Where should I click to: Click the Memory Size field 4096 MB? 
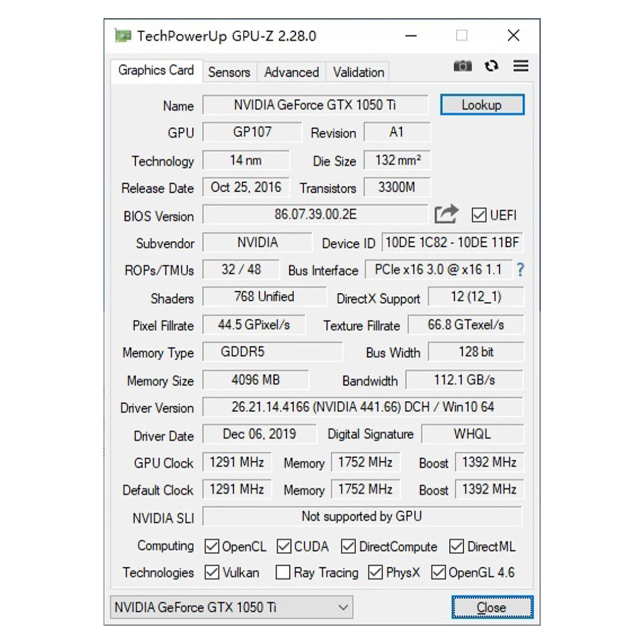(256, 380)
